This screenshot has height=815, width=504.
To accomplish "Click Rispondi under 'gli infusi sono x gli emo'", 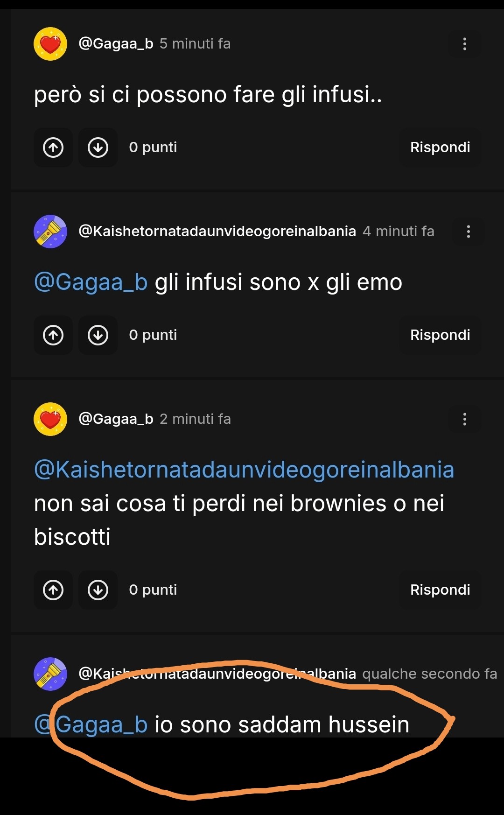I will [440, 335].
